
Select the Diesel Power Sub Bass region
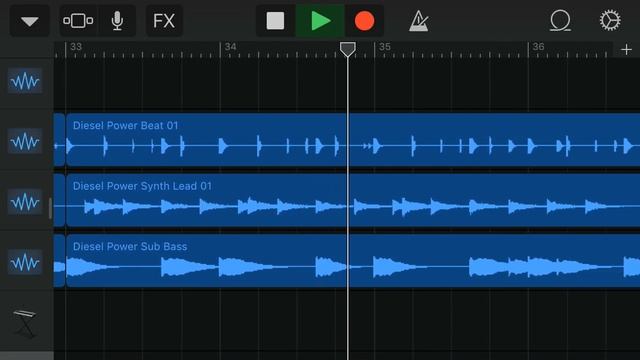(x=353, y=261)
